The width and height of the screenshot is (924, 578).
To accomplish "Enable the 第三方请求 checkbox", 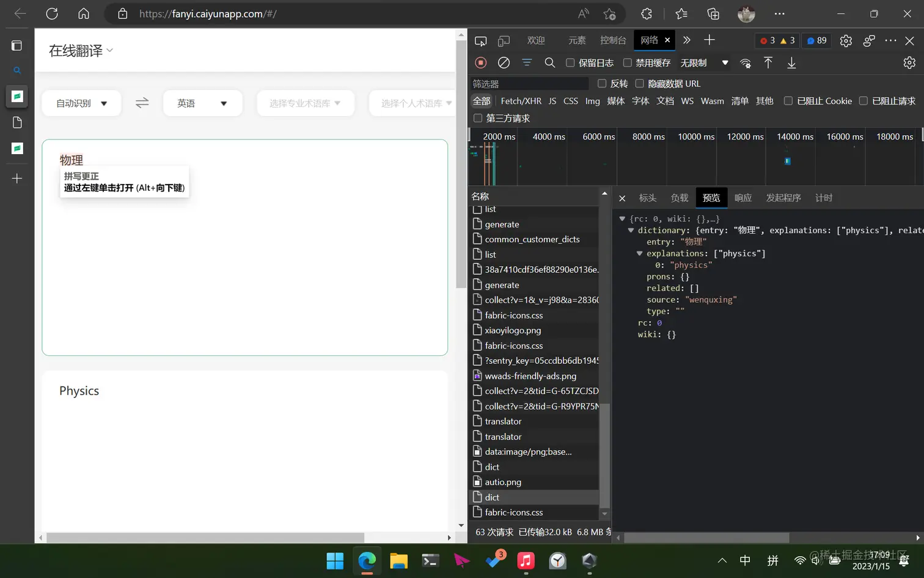I will [478, 118].
